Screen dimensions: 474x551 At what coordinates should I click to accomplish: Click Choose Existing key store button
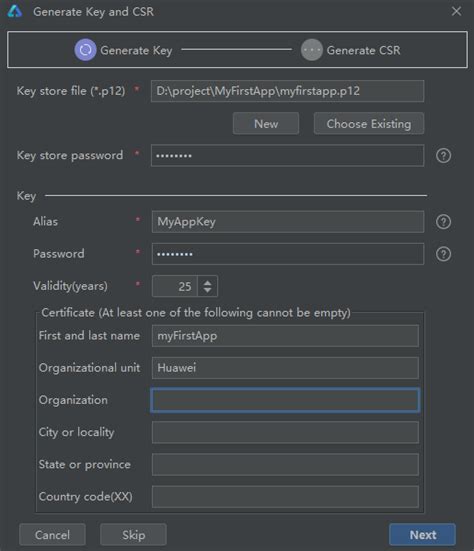coord(369,124)
